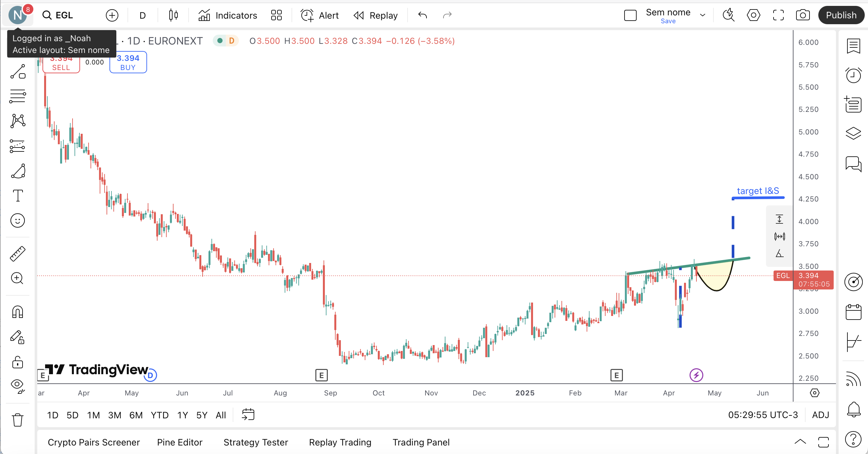Open the layout templates grid icon
The width and height of the screenshot is (868, 454).
pyautogui.click(x=276, y=15)
